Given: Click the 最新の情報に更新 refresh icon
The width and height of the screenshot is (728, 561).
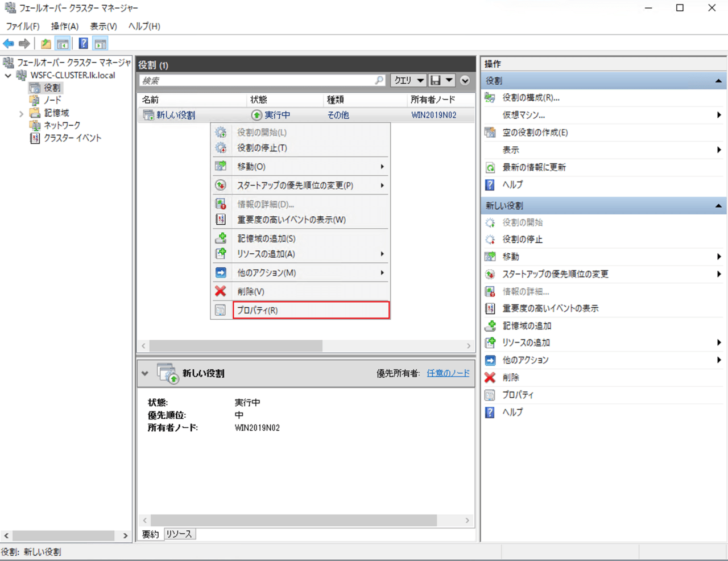Looking at the screenshot, I should point(490,167).
